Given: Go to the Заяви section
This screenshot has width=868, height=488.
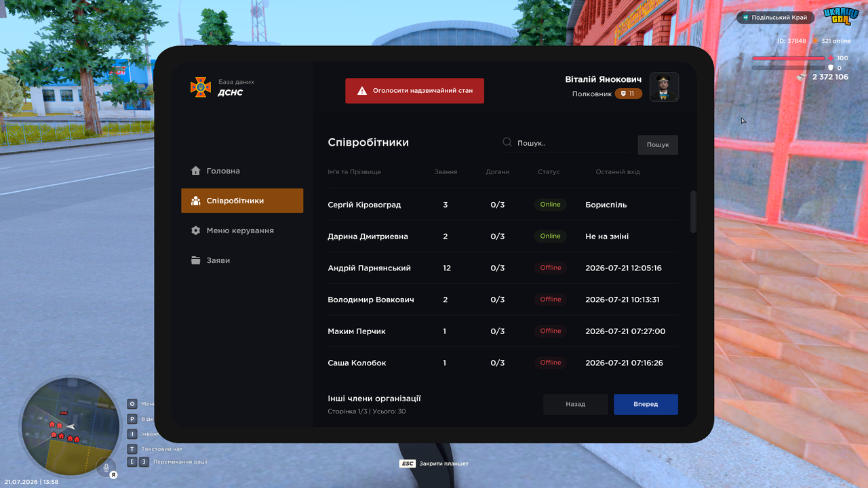Looking at the screenshot, I should point(242,260).
